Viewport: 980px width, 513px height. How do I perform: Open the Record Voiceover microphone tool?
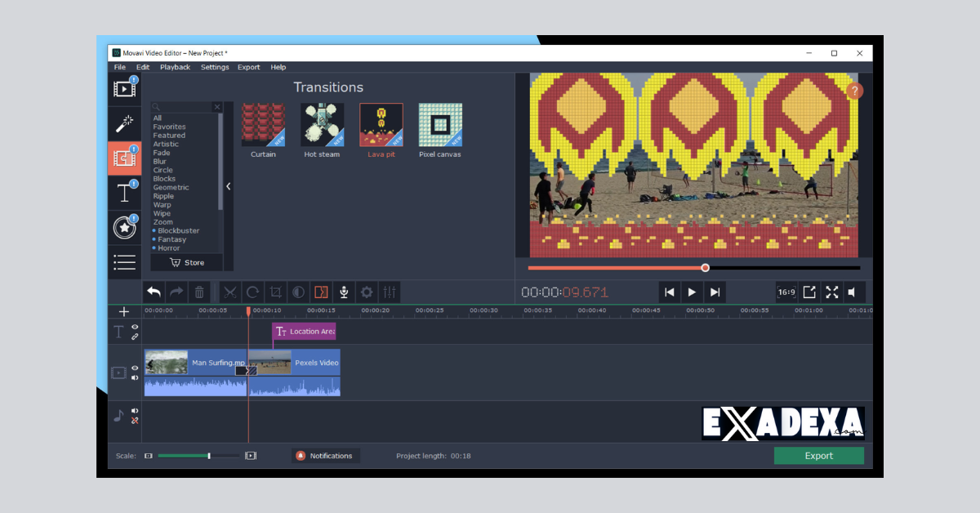pyautogui.click(x=344, y=292)
